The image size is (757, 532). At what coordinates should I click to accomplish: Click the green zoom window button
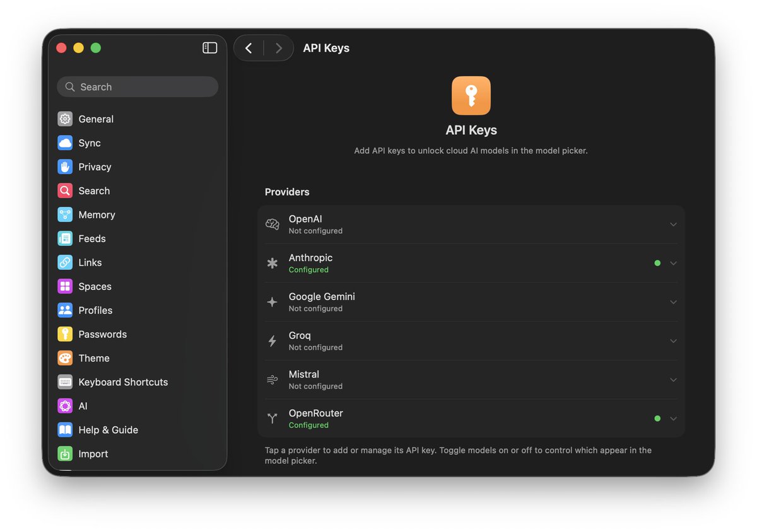point(95,48)
